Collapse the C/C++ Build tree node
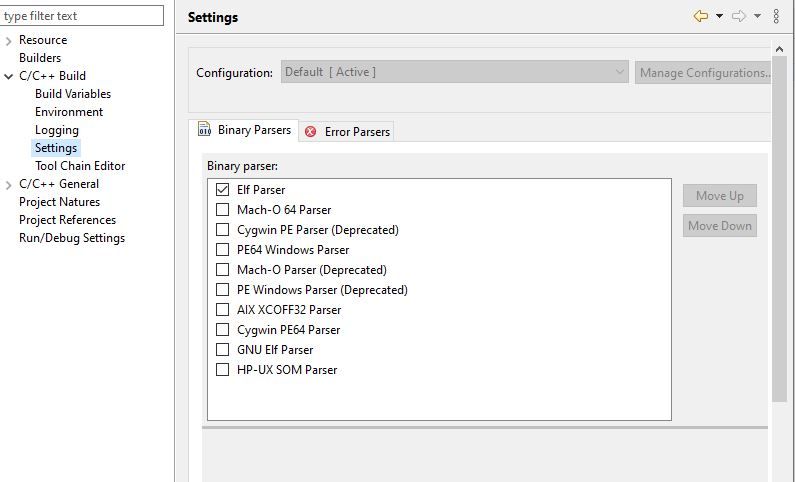This screenshot has width=795, height=482. pos(8,76)
